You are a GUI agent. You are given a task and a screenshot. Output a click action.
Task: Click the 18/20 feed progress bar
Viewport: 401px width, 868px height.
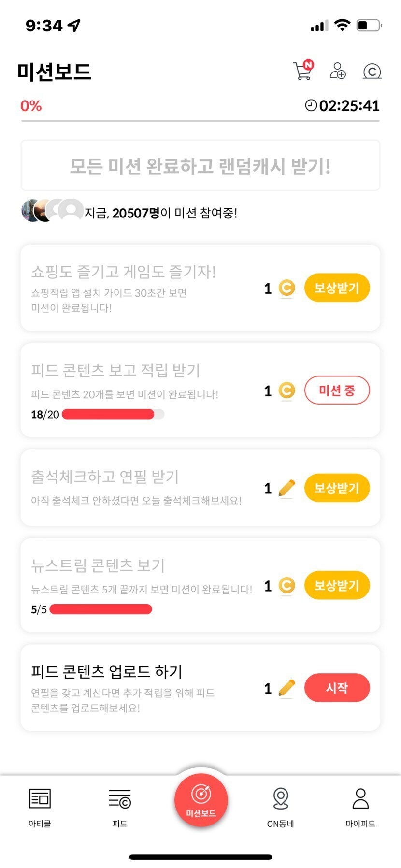113,414
